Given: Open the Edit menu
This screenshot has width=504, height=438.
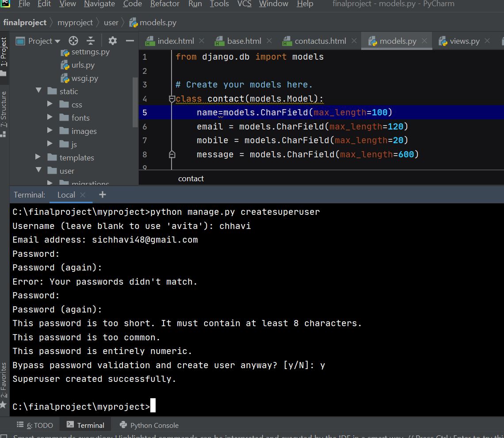Looking at the screenshot, I should [x=44, y=4].
